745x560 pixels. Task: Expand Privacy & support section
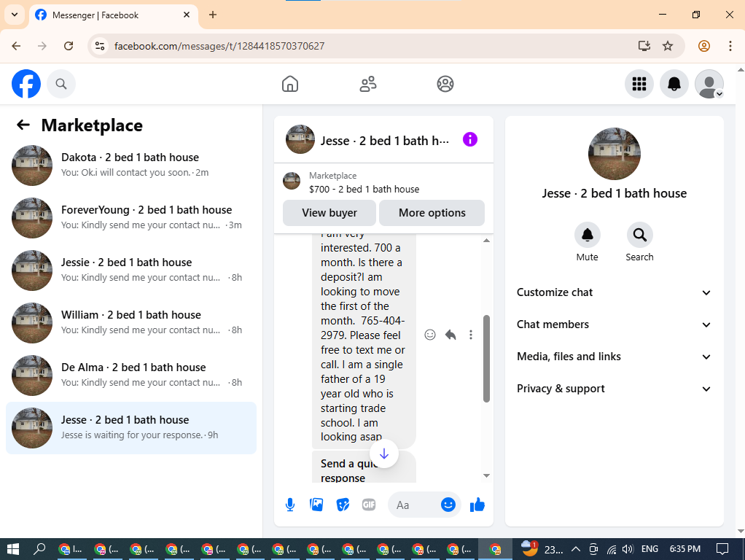[x=614, y=389]
